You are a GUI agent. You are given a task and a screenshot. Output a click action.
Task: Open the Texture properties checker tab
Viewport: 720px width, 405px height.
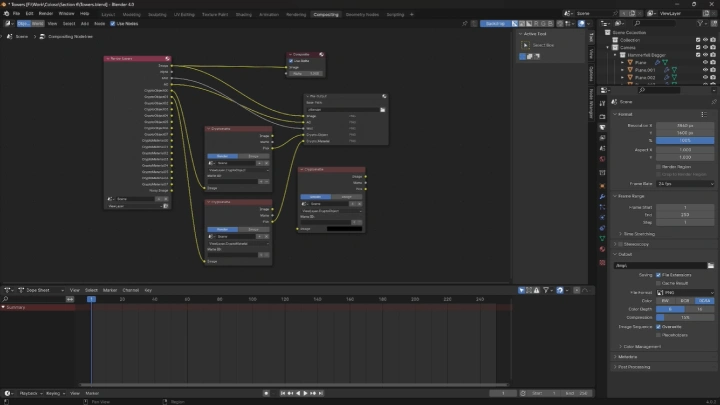coord(602,263)
